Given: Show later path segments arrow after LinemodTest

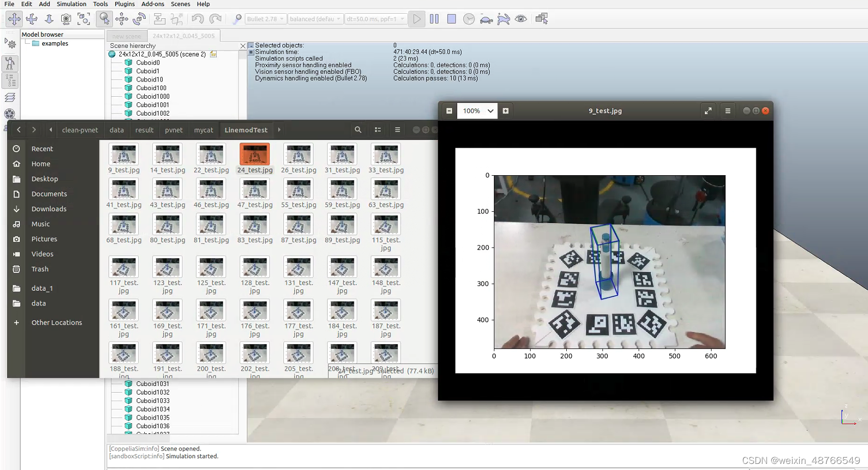Looking at the screenshot, I should pyautogui.click(x=279, y=130).
